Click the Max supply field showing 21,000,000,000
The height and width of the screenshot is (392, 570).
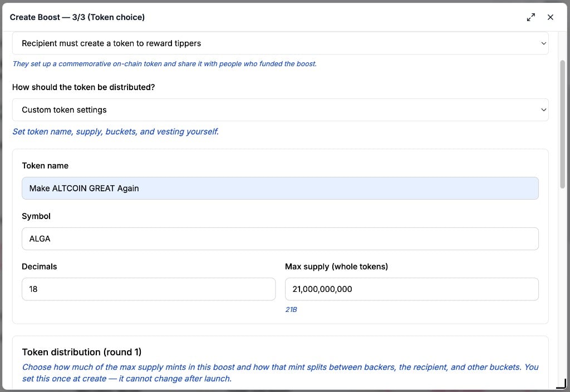pyautogui.click(x=412, y=289)
